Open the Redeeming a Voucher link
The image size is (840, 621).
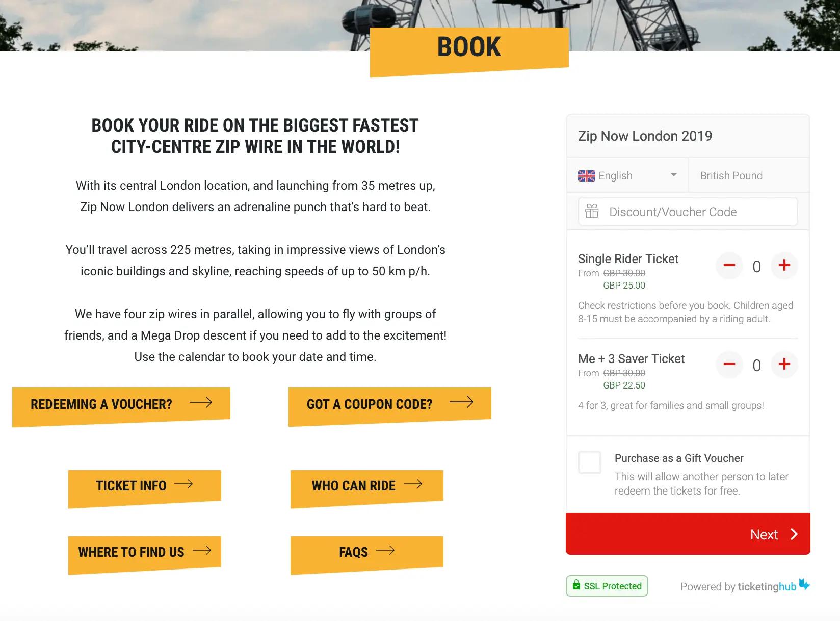(121, 406)
